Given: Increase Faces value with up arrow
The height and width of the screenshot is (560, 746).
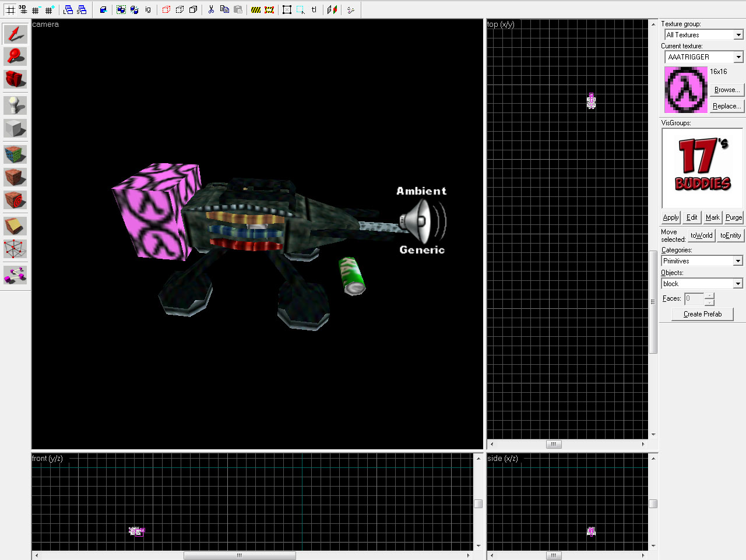Looking at the screenshot, I should 709,295.
